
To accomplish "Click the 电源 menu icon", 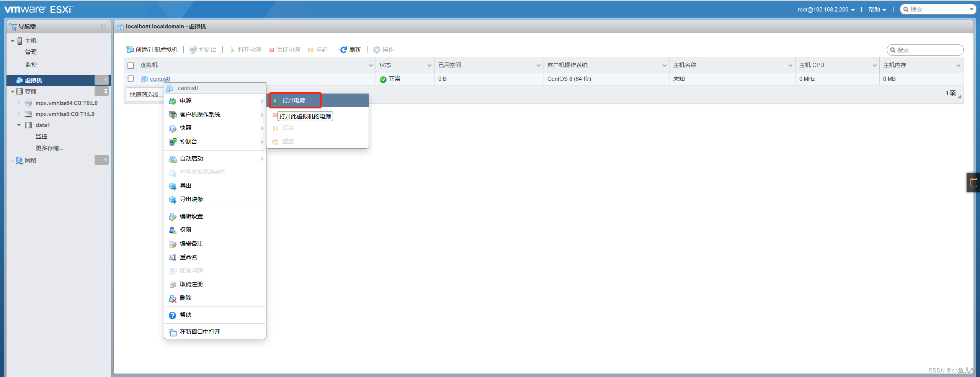I will pyautogui.click(x=173, y=101).
